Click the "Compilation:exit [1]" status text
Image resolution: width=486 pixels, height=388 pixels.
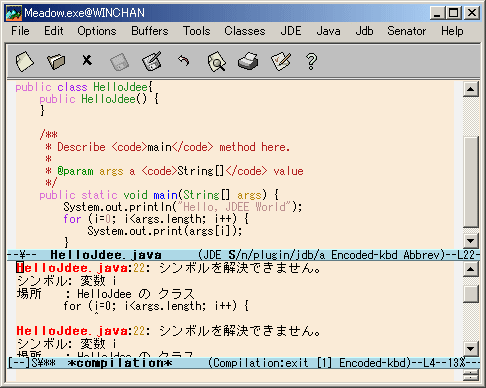pos(272,363)
